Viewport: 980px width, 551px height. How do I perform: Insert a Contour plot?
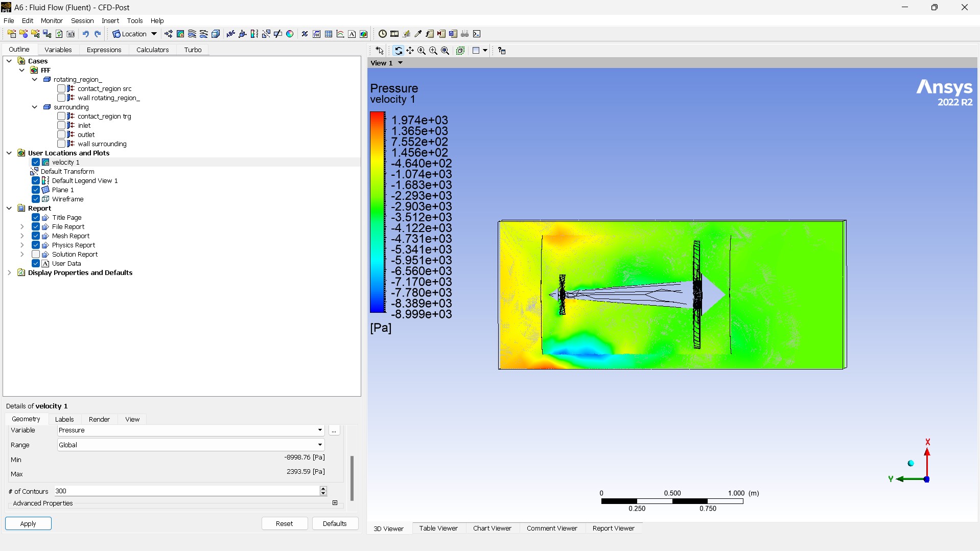[180, 34]
